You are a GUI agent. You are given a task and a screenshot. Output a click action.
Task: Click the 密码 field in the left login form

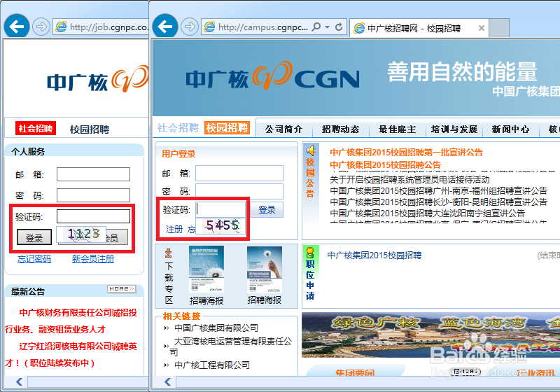click(x=93, y=195)
